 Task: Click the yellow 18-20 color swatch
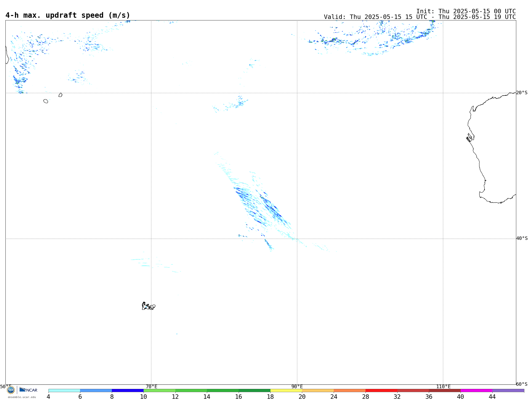pyautogui.click(x=286, y=391)
